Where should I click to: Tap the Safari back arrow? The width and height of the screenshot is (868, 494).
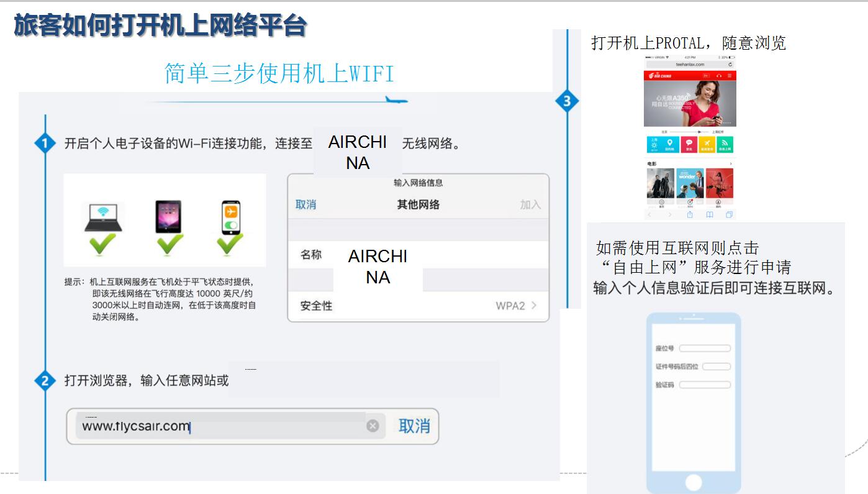[649, 214]
